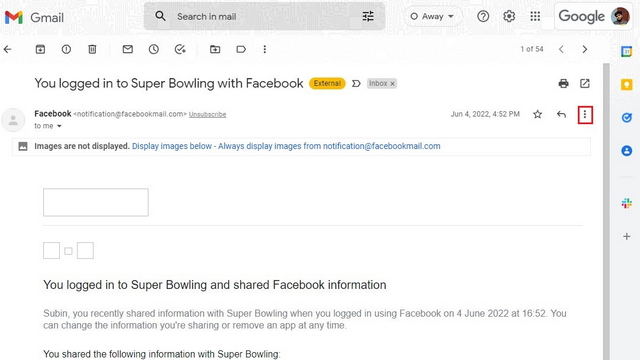Go to newer email arrow
The image size is (640, 360).
pyautogui.click(x=561, y=49)
